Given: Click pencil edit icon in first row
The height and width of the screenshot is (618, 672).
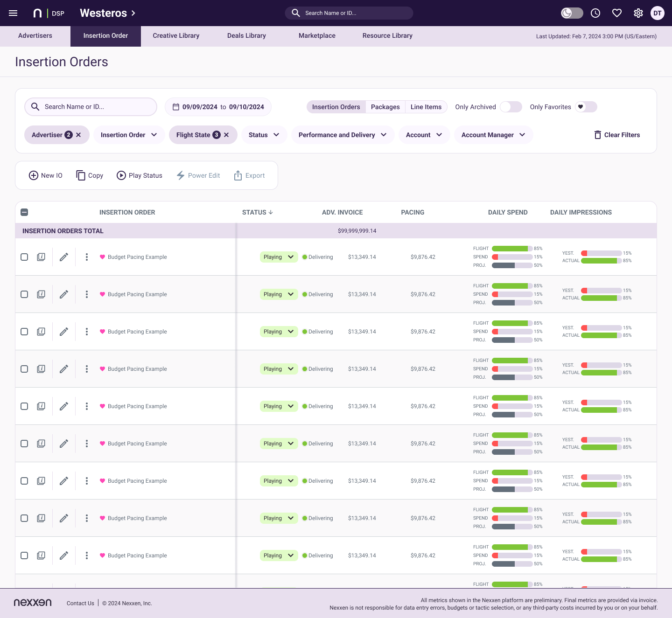Looking at the screenshot, I should (64, 257).
